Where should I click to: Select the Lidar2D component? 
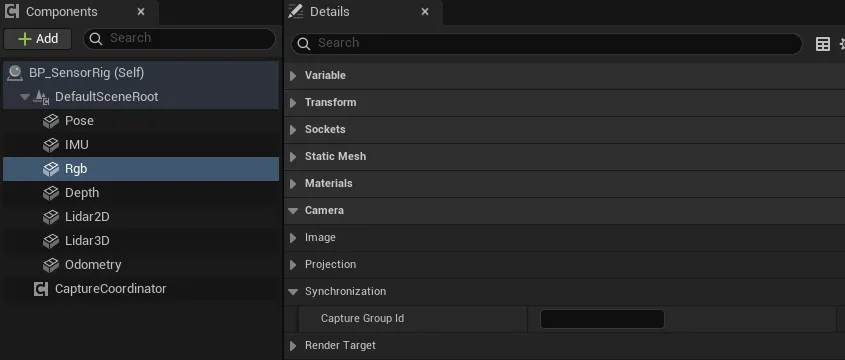point(141,217)
